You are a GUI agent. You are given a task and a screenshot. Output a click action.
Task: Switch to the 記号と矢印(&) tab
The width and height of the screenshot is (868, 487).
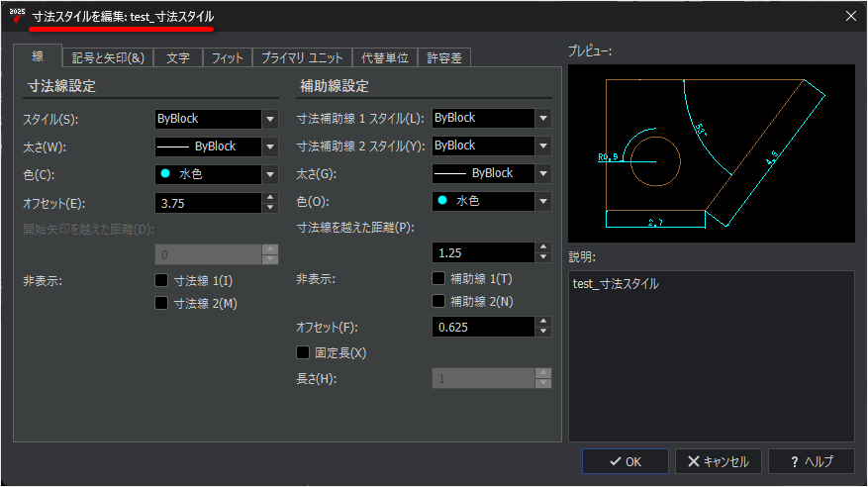coord(108,57)
